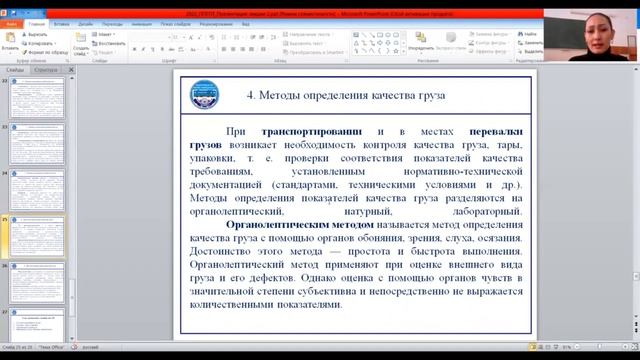Open the File (Файл) tab

point(11,24)
